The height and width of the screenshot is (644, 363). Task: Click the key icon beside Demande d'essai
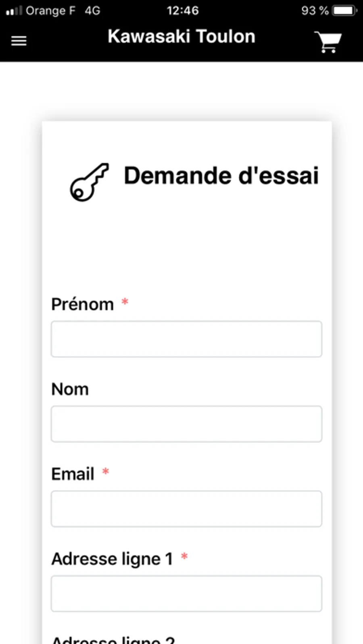(x=90, y=182)
